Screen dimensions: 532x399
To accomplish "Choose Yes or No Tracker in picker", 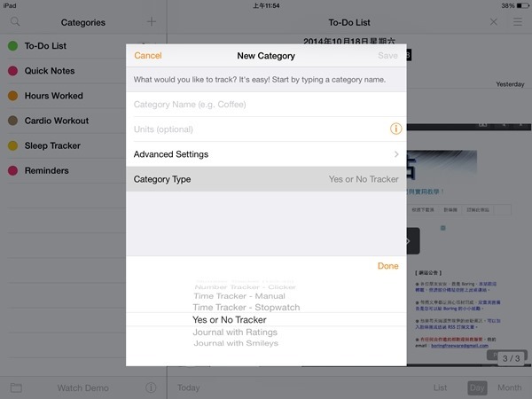I will [230, 320].
